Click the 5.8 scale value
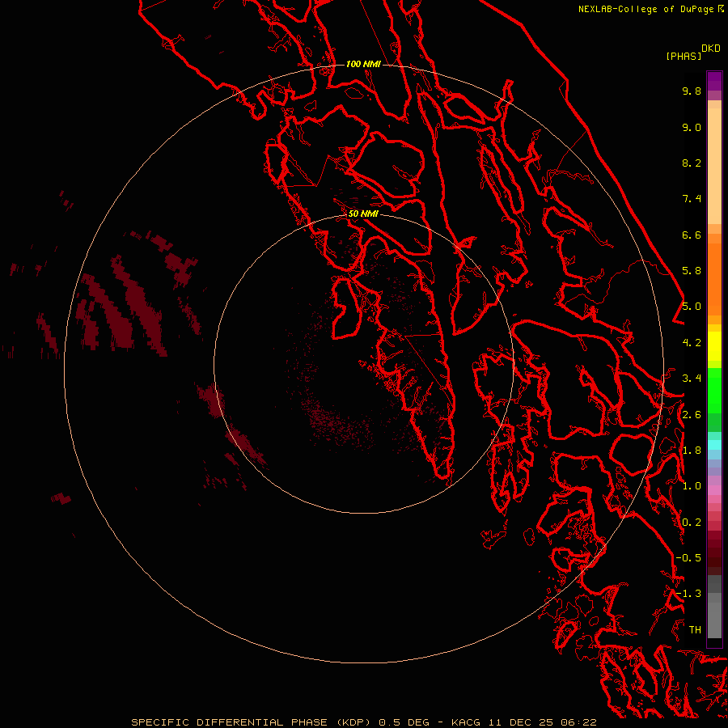Viewport: 728px width, 728px height. (692, 271)
